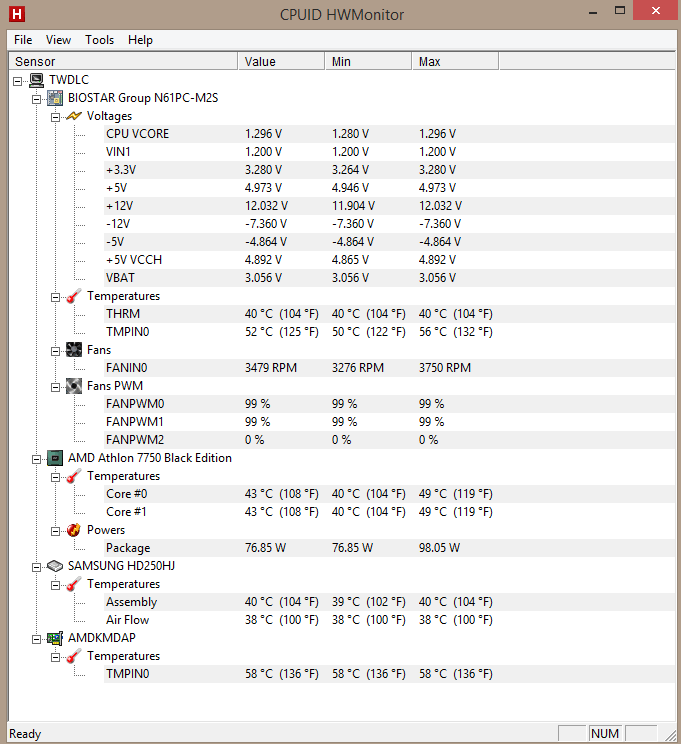Click thermometer icon under AMDKMDAP Temperatures

pos(74,656)
